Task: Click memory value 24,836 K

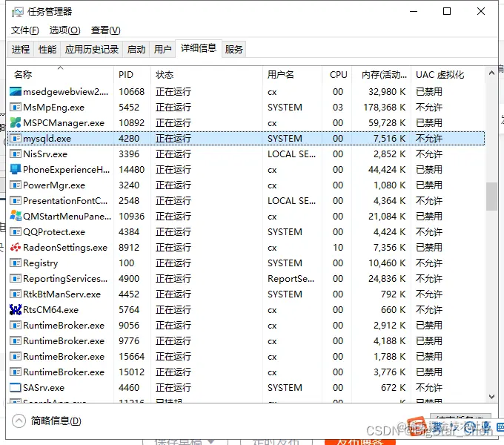Action: tap(387, 278)
